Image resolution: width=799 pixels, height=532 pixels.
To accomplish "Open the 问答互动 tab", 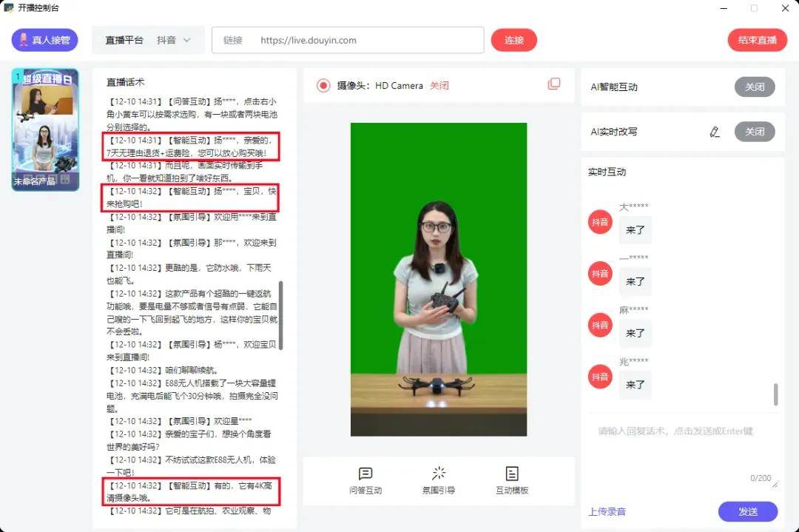I will 365,480.
